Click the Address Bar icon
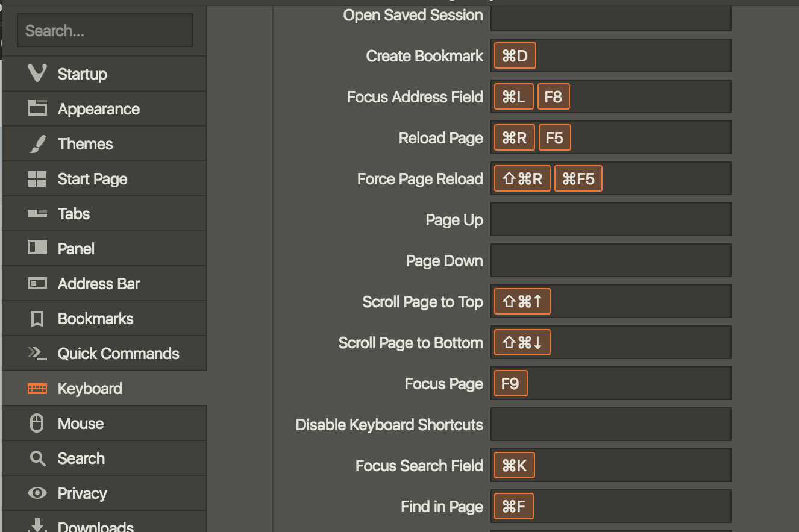 click(x=37, y=283)
